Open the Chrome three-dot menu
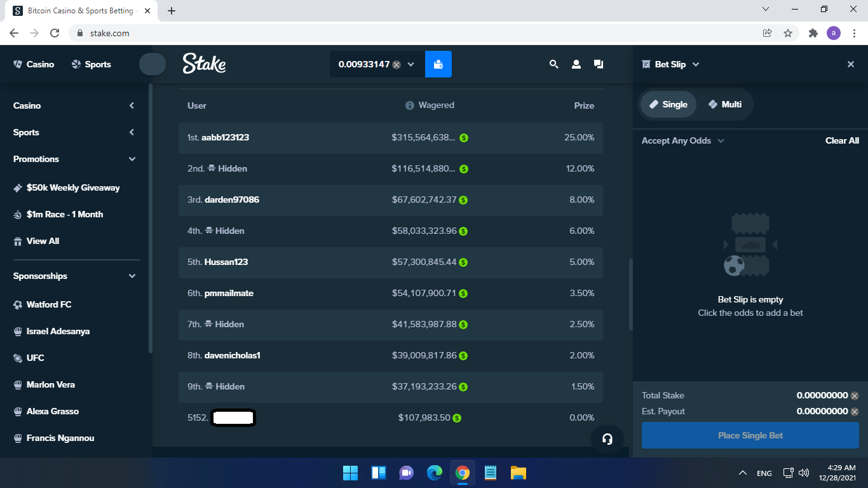The height and width of the screenshot is (488, 868). tap(853, 33)
